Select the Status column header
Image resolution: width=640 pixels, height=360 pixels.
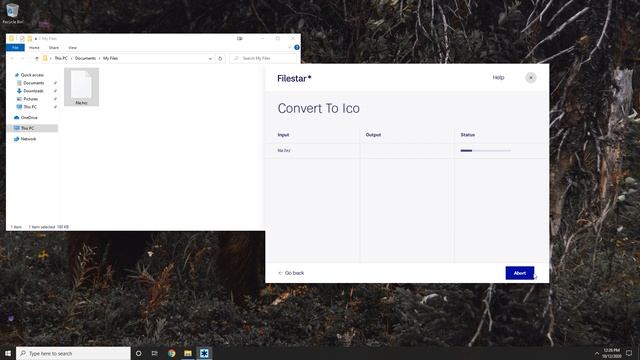[468, 135]
